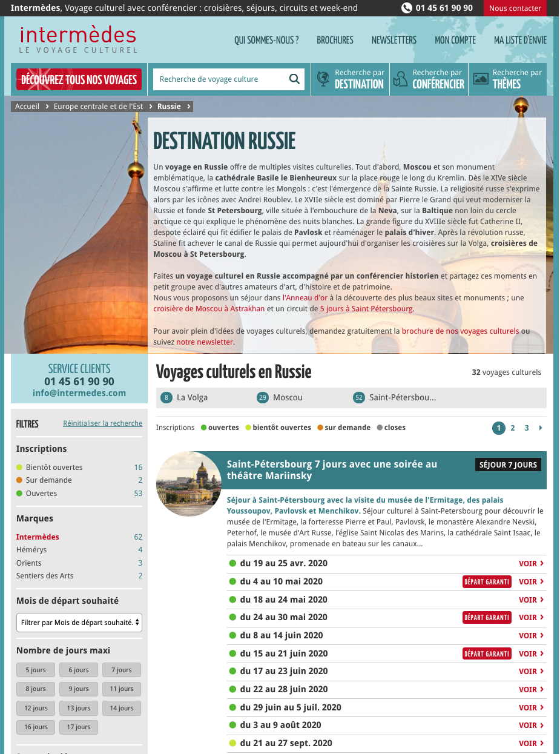This screenshot has width=560, height=754.
Task: Click the phone icon in top bar
Action: 407,8
